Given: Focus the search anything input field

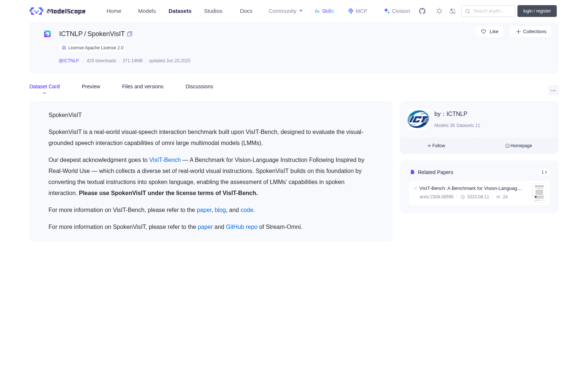Looking at the screenshot, I should click(x=488, y=11).
